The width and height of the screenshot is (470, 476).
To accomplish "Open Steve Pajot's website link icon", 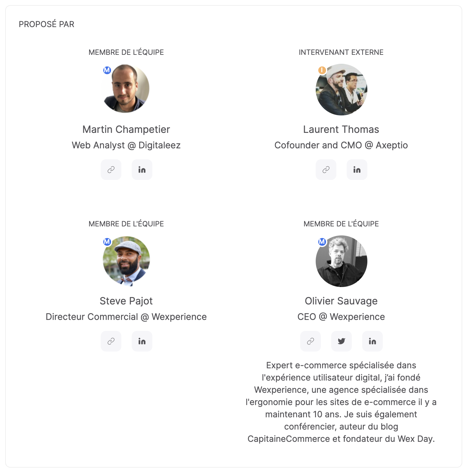I will tap(111, 341).
